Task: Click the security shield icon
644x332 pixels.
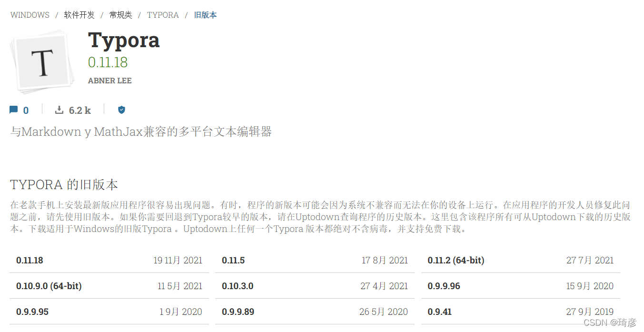Action: pyautogui.click(x=122, y=110)
